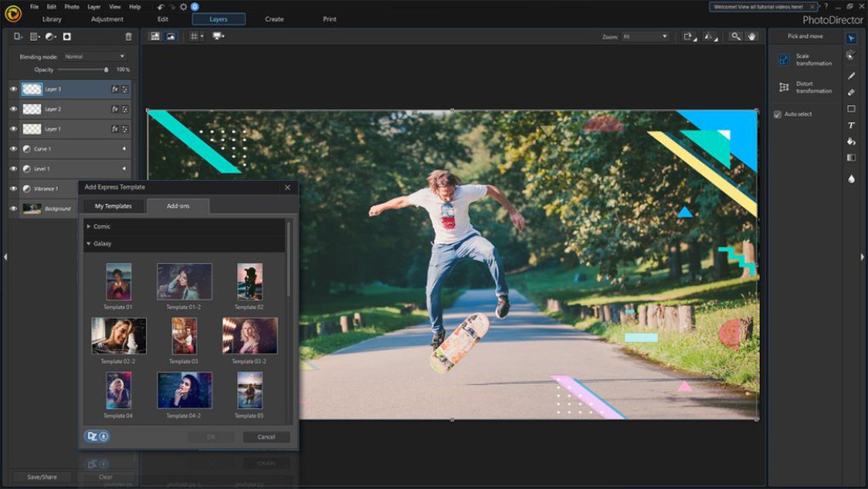The image size is (868, 489).
Task: Activate the Distort transformation tool
Action: click(784, 87)
